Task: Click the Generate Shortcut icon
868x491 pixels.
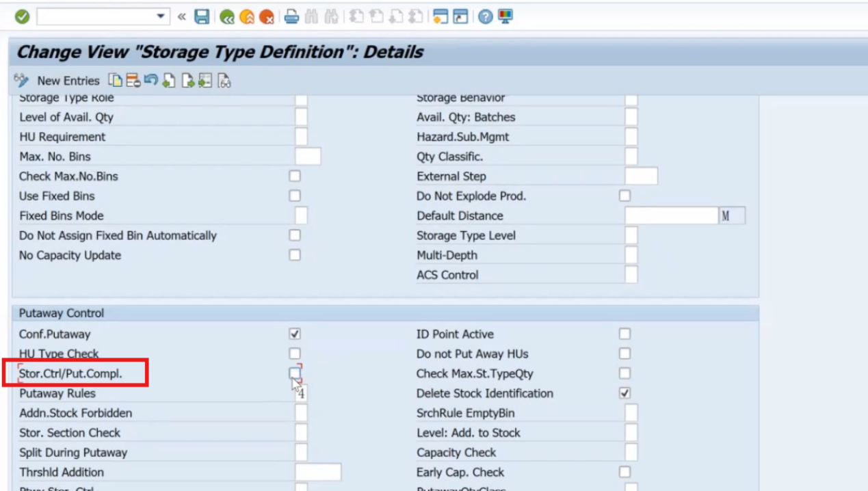Action: tap(461, 16)
